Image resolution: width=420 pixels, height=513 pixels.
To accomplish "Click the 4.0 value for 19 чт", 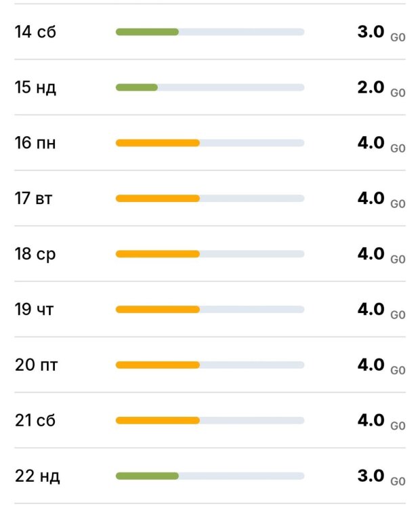I will click(371, 310).
